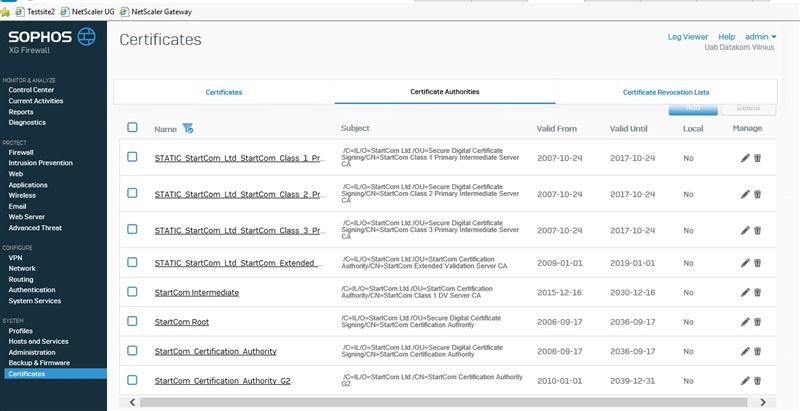
Task: Open System Services sidebar item
Action: [35, 301]
